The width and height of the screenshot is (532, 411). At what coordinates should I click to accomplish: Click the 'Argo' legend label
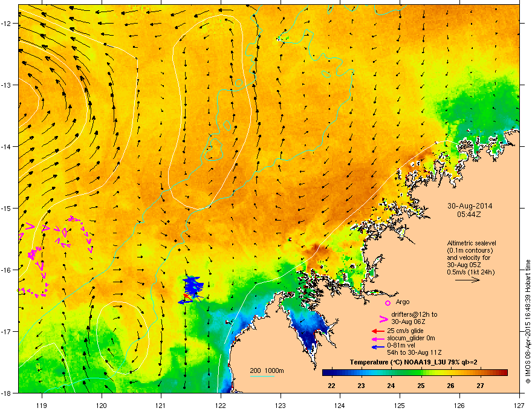click(x=403, y=302)
